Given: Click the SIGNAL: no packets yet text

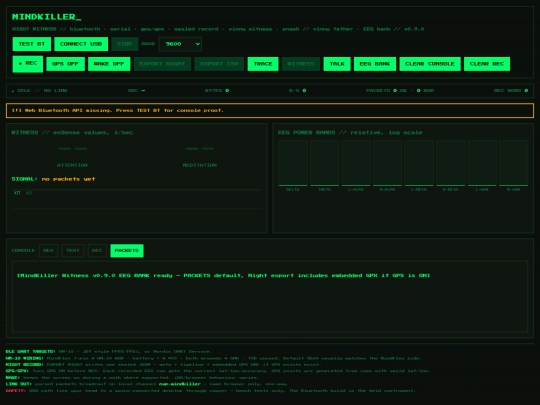Looking at the screenshot, I should pos(53,179).
